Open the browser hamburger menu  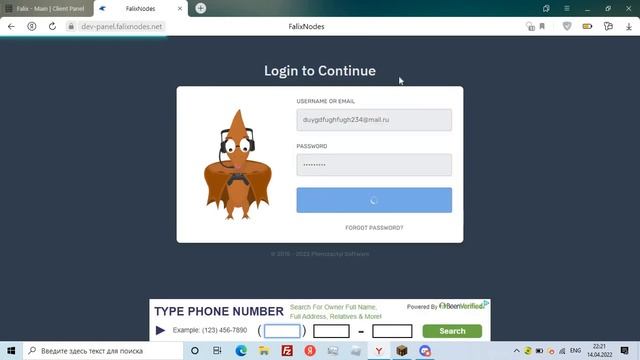click(x=567, y=9)
